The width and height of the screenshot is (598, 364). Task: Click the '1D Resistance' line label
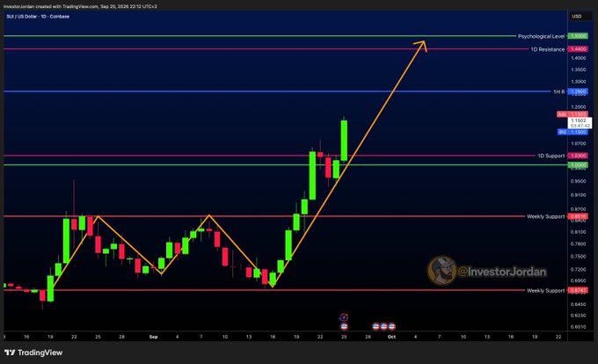[x=547, y=49]
